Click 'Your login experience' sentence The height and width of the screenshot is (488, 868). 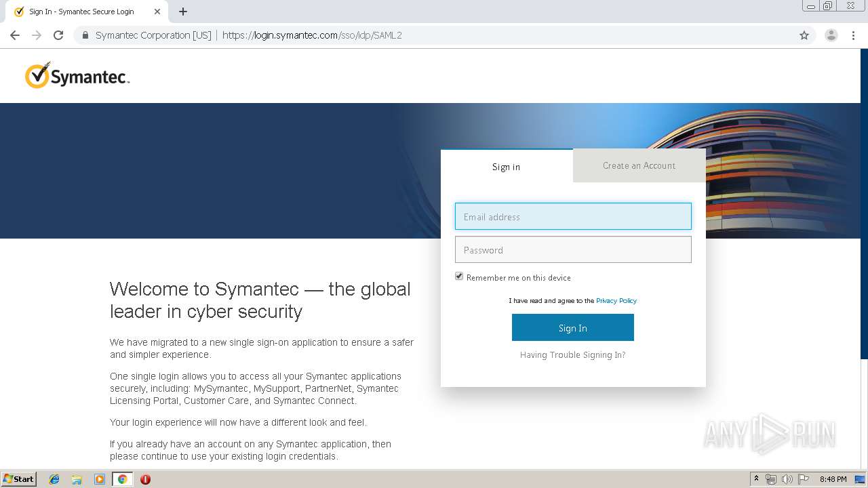pos(238,422)
